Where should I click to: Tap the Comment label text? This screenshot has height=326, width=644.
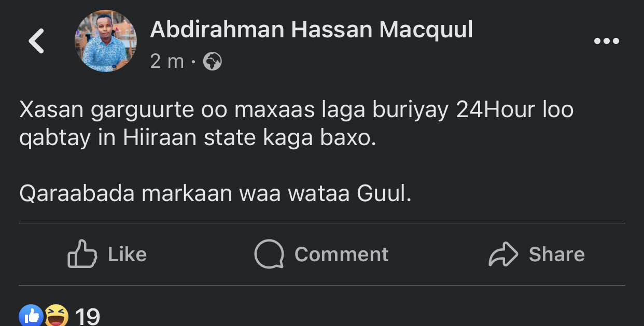point(341,254)
